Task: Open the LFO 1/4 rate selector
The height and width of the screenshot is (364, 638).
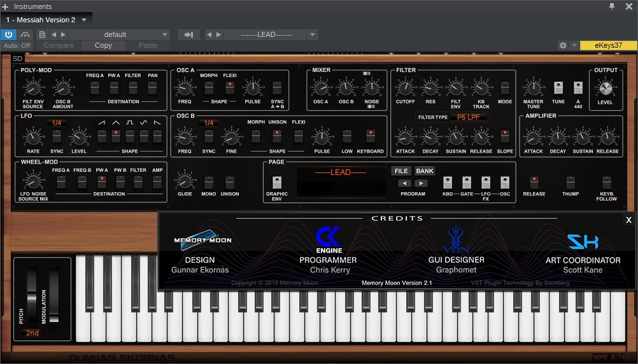Action: 57,123
